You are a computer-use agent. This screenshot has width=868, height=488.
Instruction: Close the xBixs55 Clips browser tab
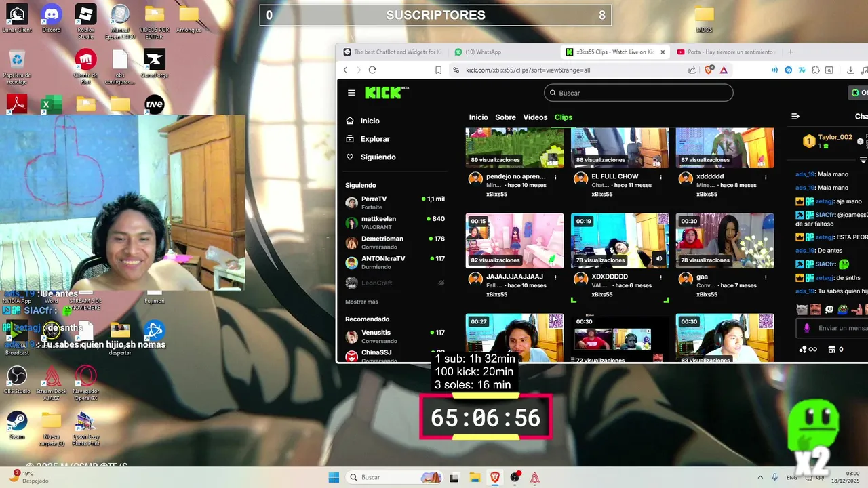[663, 52]
